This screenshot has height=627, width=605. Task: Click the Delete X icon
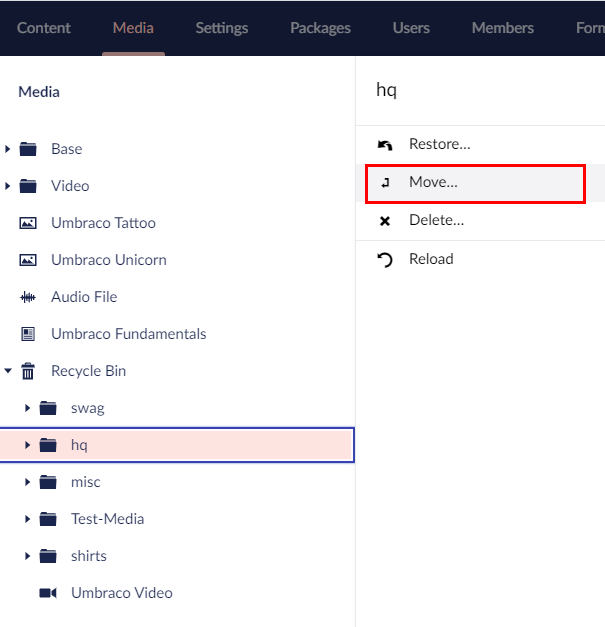pyautogui.click(x=385, y=221)
